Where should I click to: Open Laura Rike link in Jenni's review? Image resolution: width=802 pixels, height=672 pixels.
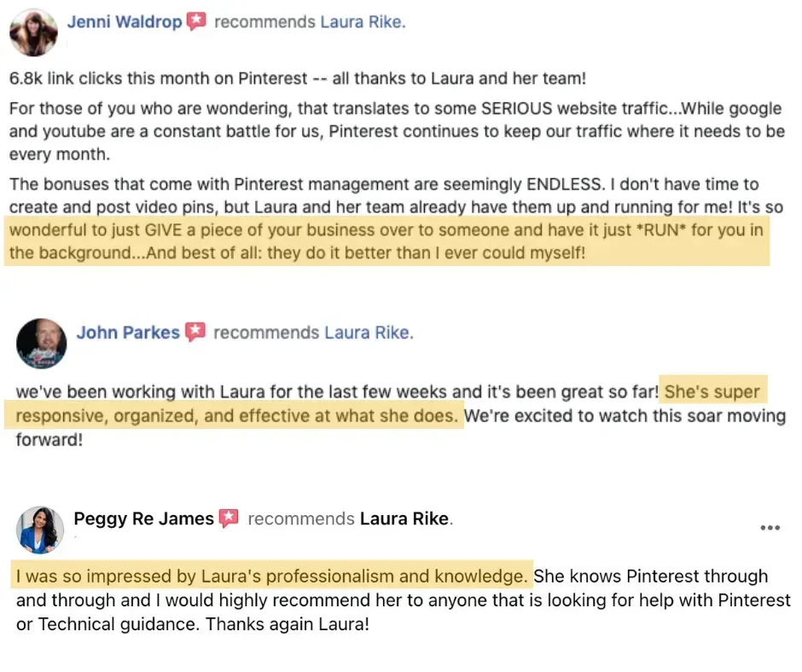(x=363, y=22)
